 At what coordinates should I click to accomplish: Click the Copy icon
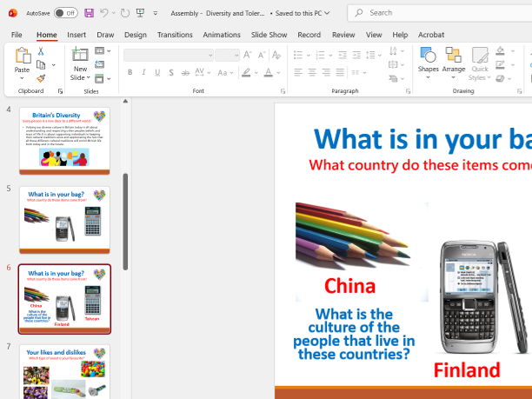(41, 64)
